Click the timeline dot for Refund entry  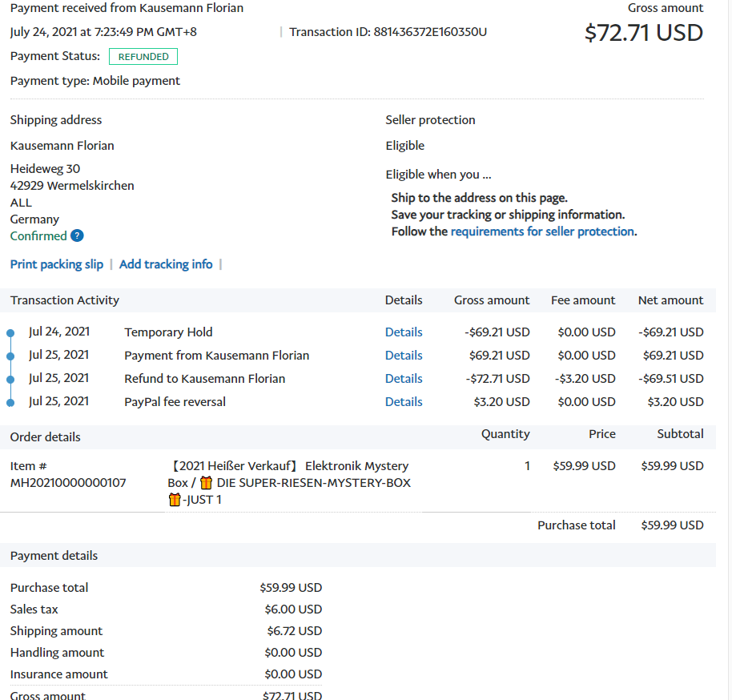point(10,379)
